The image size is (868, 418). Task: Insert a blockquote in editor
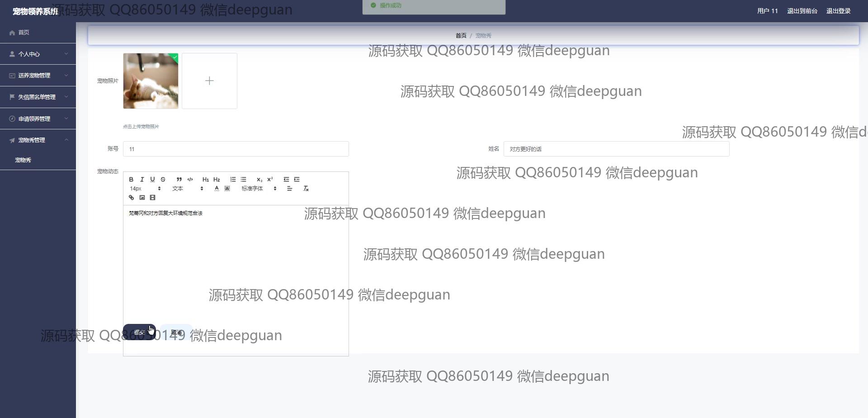point(179,180)
